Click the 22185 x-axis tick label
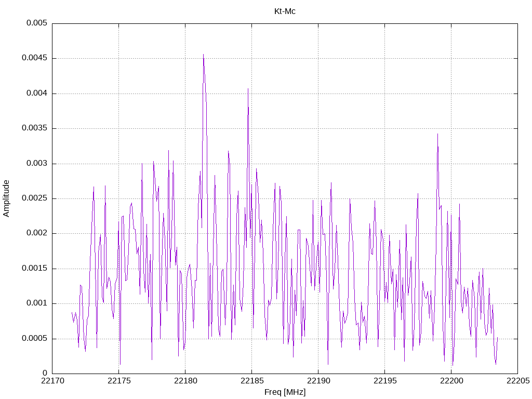The width and height of the screenshot is (532, 399). pos(252,381)
